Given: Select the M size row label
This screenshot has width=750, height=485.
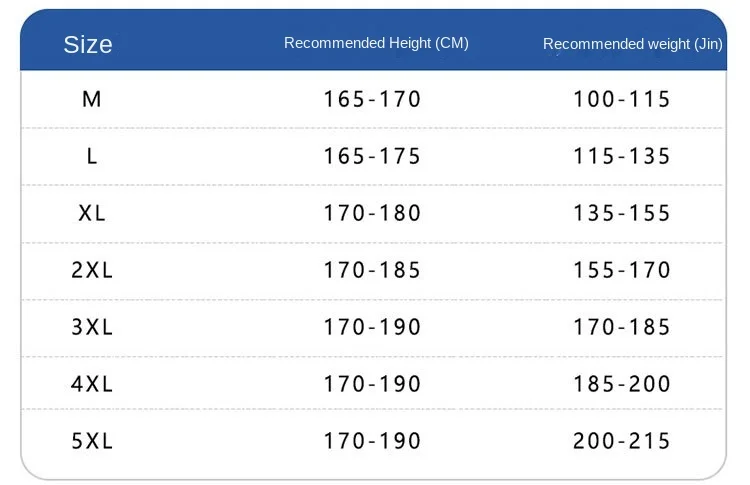Looking at the screenshot, I should 92,99.
